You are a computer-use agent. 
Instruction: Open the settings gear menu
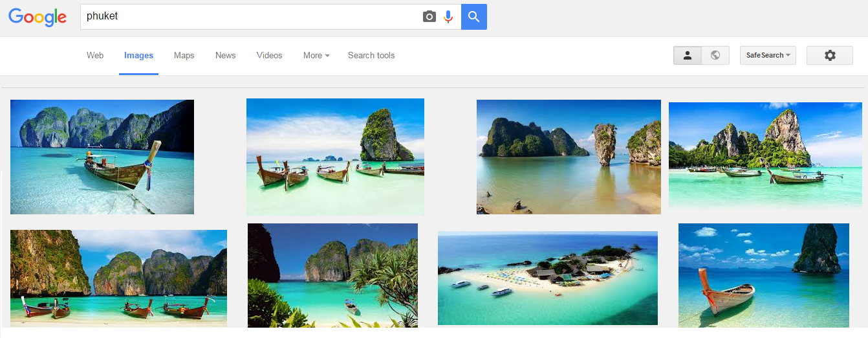click(829, 56)
